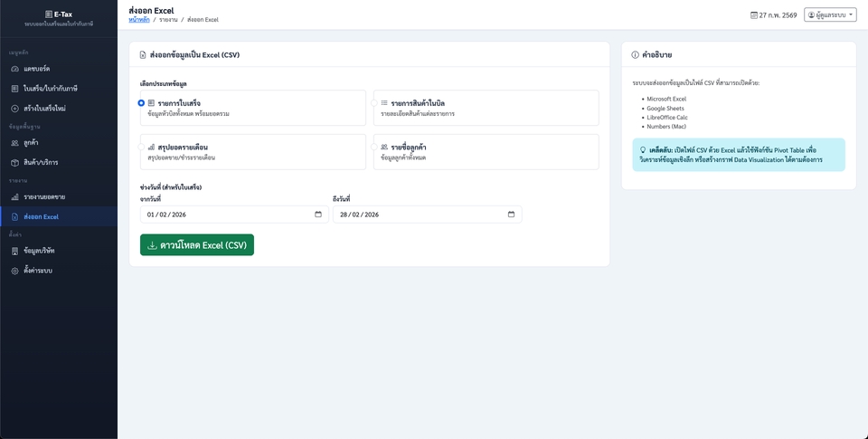Open ส่งออก Excel in the sidebar menu

point(42,217)
